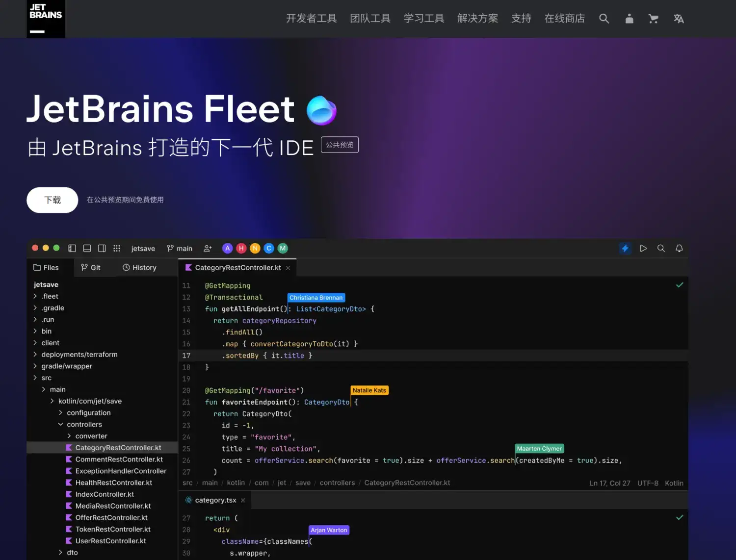Open the Fleet search magnifier icon
This screenshot has width=736, height=560.
pyautogui.click(x=661, y=248)
